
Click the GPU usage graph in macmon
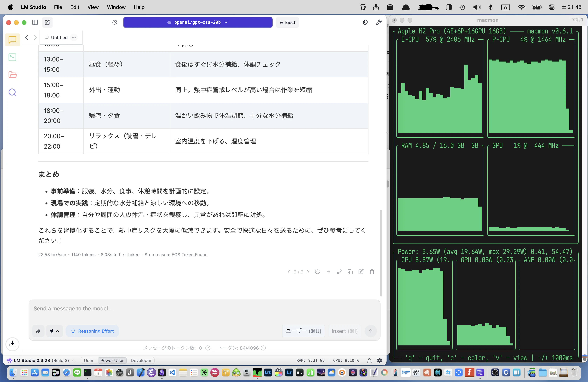pos(531,190)
